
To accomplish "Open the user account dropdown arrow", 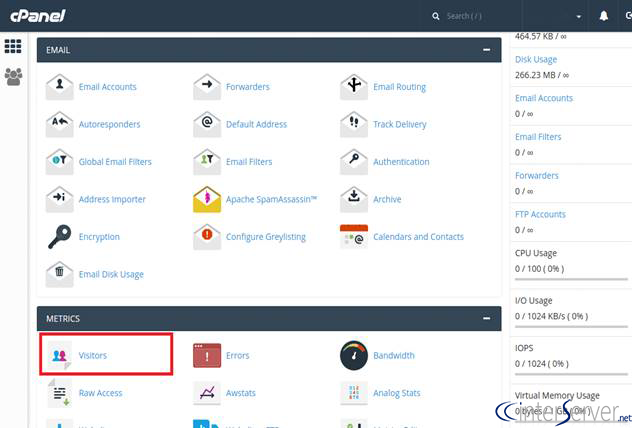I will [x=578, y=17].
